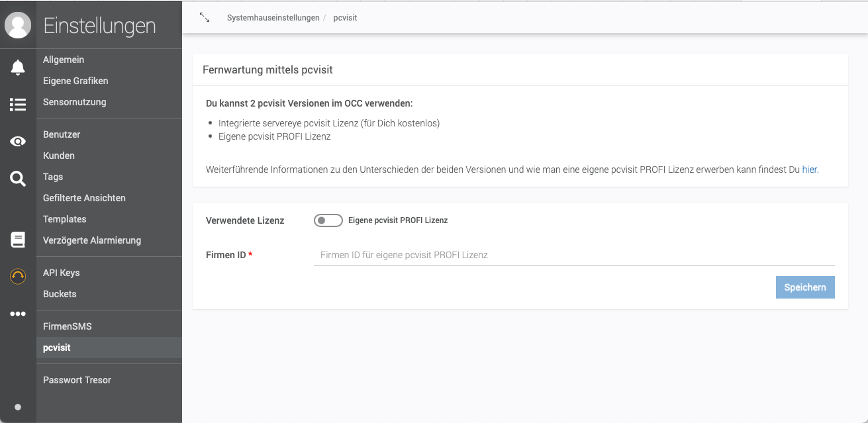Focus the Firmen ID input field
Image resolution: width=868 pixels, height=423 pixels.
(574, 255)
